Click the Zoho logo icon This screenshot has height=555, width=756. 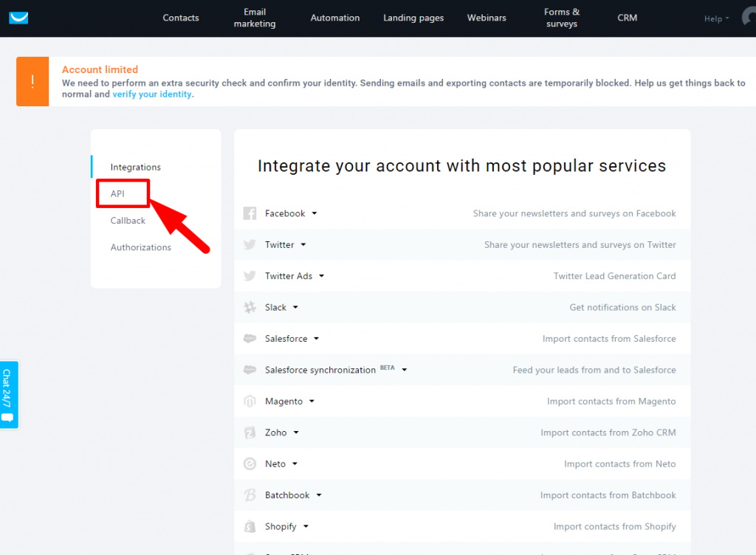(x=250, y=432)
